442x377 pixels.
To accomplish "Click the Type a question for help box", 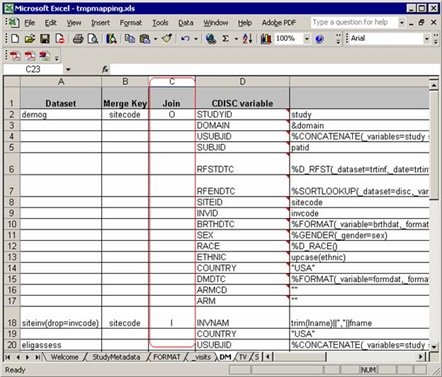I will coord(354,22).
